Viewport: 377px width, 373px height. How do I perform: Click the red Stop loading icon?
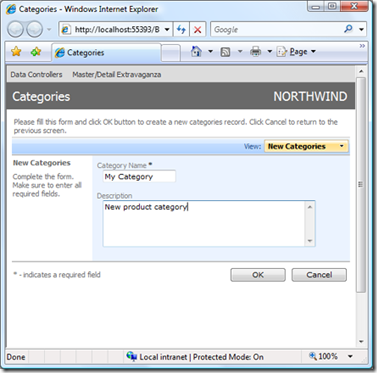pos(198,29)
